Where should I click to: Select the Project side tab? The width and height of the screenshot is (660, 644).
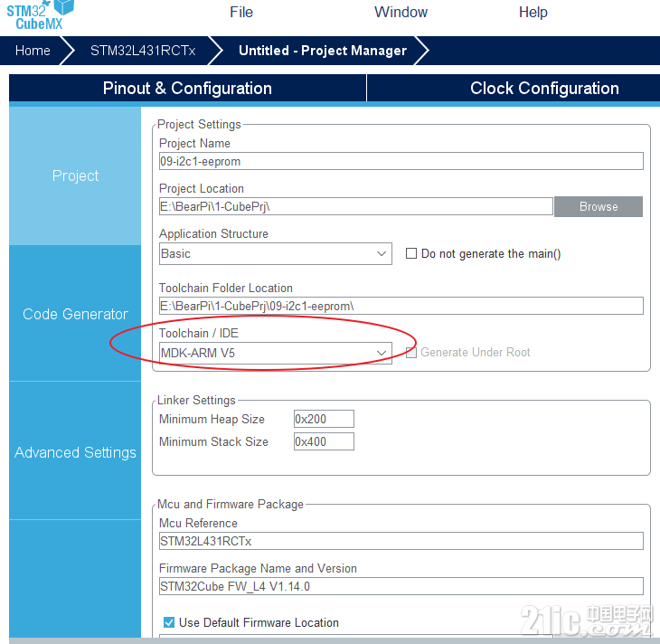pos(75,175)
